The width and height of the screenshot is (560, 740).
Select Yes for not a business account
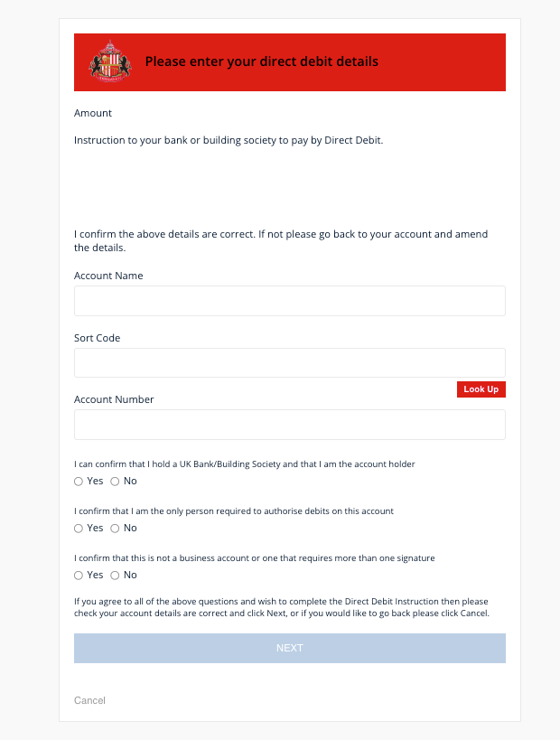click(79, 576)
